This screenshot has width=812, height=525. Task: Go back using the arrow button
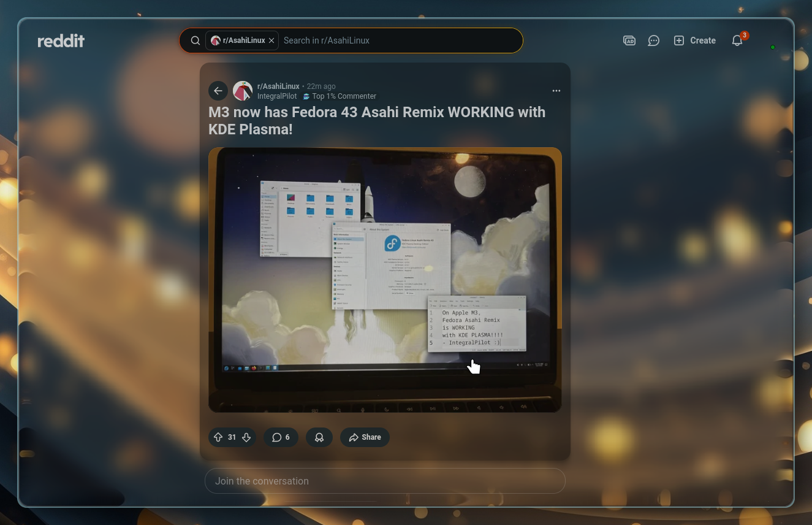pyautogui.click(x=218, y=91)
